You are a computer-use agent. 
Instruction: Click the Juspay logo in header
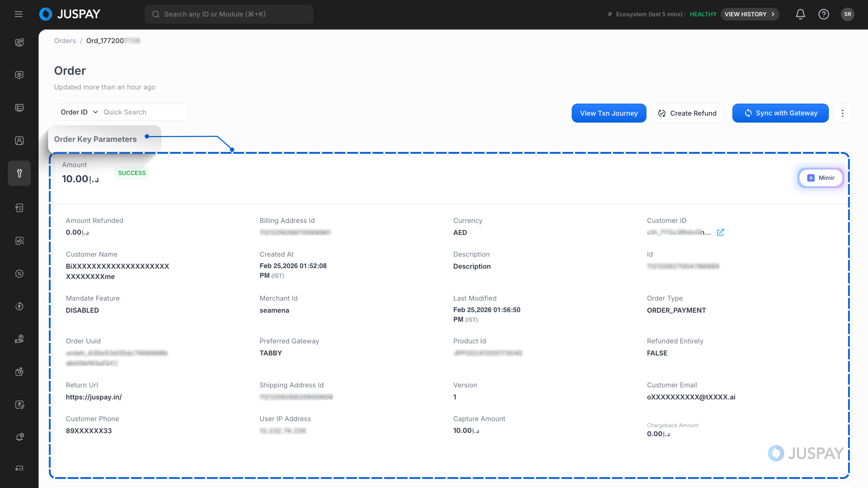(x=70, y=14)
